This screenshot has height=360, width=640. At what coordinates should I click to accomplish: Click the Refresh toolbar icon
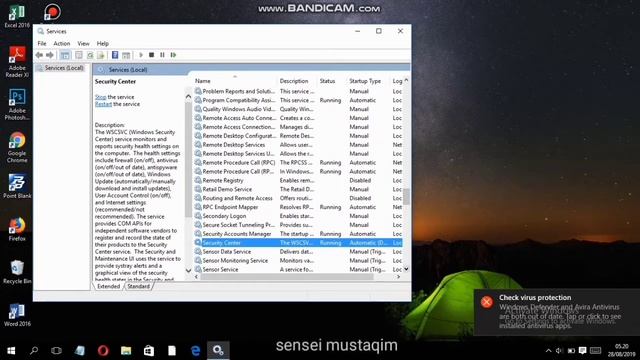click(x=90, y=55)
